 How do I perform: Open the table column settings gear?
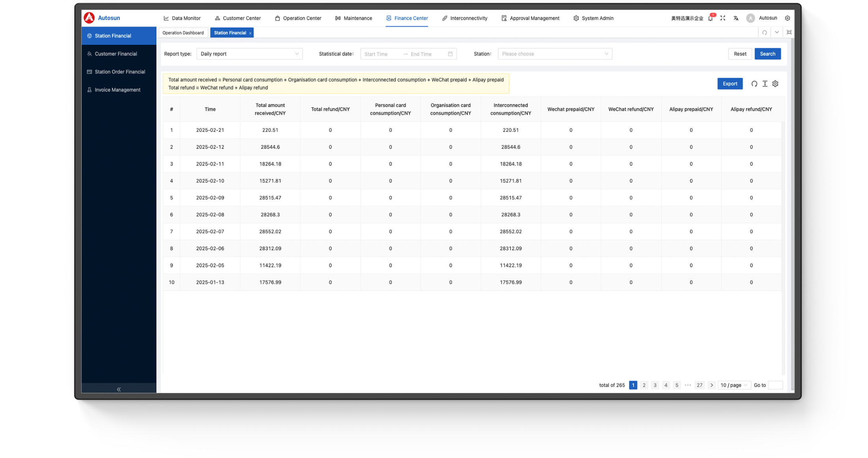pos(775,84)
